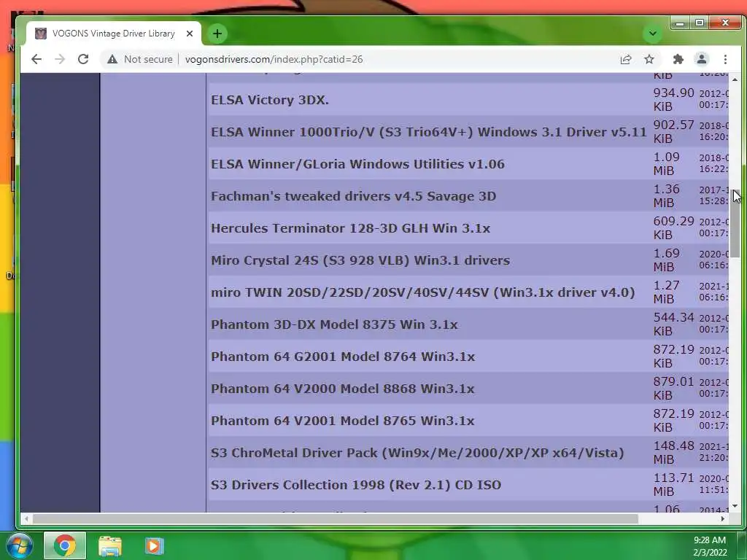Click the 934.90 KiB file size cell

click(673, 99)
